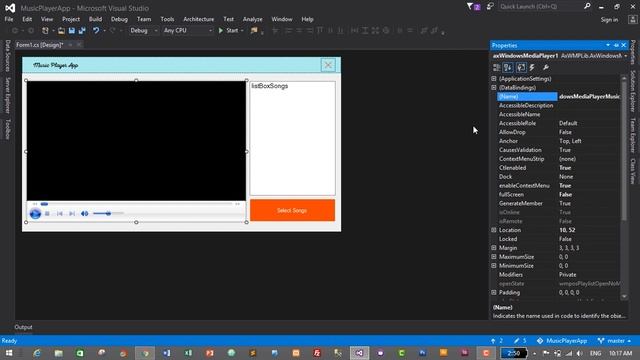Click the Categorized view icon in Properties
640x360 pixels.
click(x=497, y=68)
